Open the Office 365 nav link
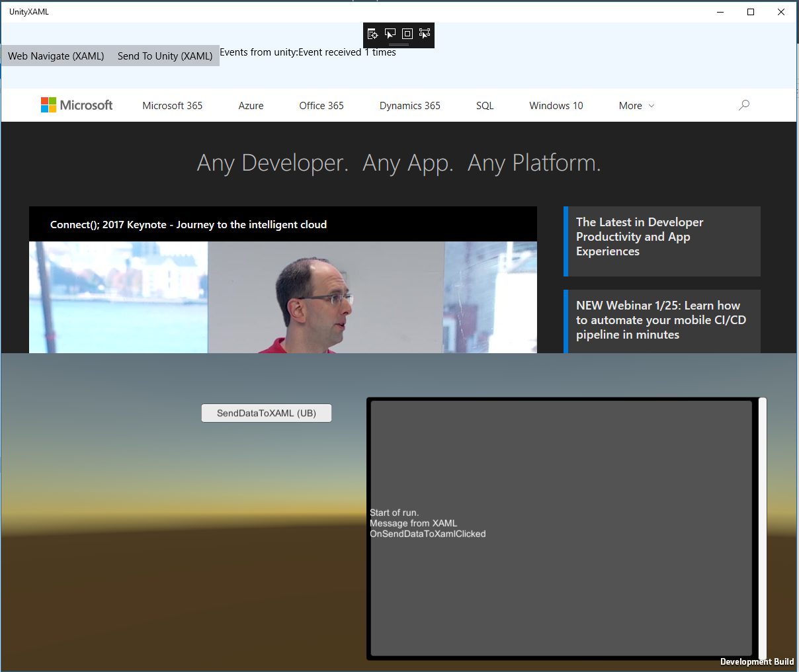The image size is (799, 672). tap(321, 106)
